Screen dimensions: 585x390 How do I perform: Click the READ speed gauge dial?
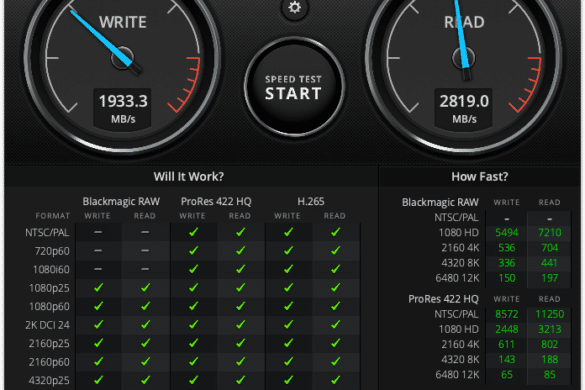[464, 59]
